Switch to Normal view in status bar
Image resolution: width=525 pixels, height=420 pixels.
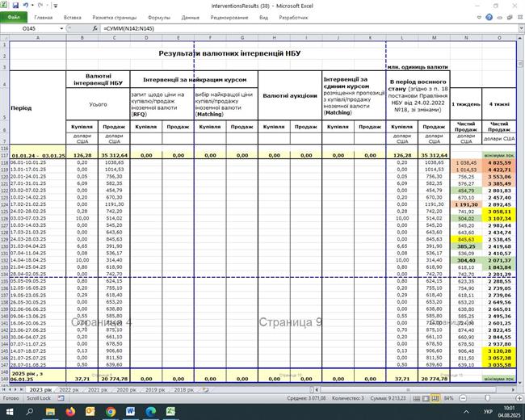click(x=417, y=398)
